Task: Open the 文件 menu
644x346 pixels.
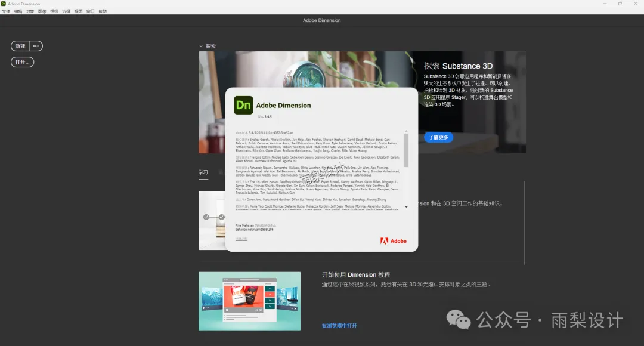Action: tap(6, 11)
